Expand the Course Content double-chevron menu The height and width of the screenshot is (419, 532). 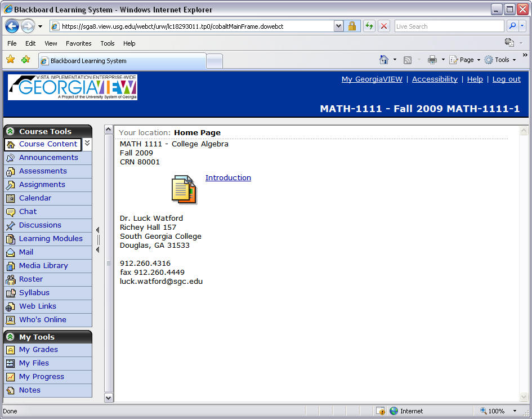coord(87,143)
